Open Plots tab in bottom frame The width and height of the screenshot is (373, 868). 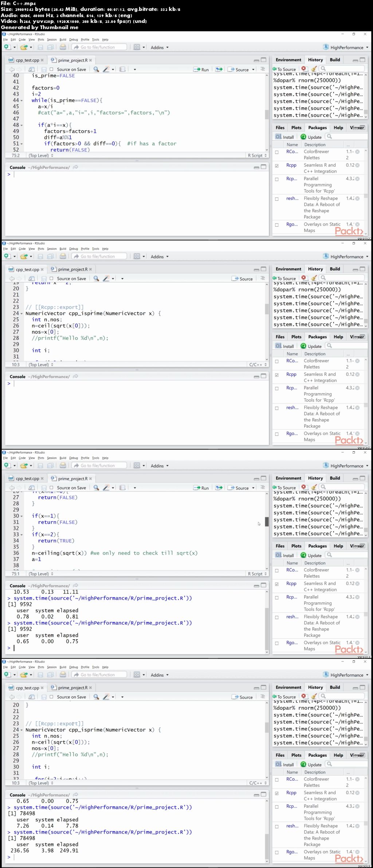tap(297, 755)
